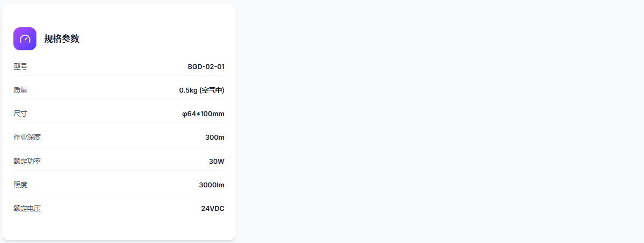Click the 规格参数 heading
Image resolution: width=644 pixels, height=243 pixels.
[62, 39]
